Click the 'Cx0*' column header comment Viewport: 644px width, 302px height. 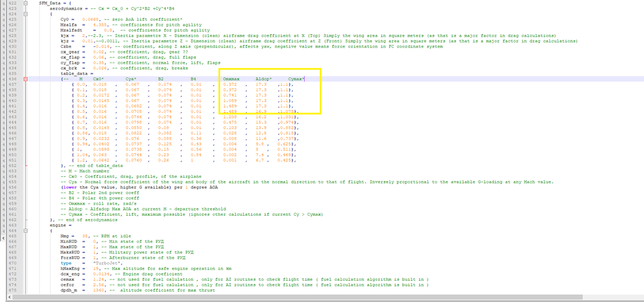[98, 79]
